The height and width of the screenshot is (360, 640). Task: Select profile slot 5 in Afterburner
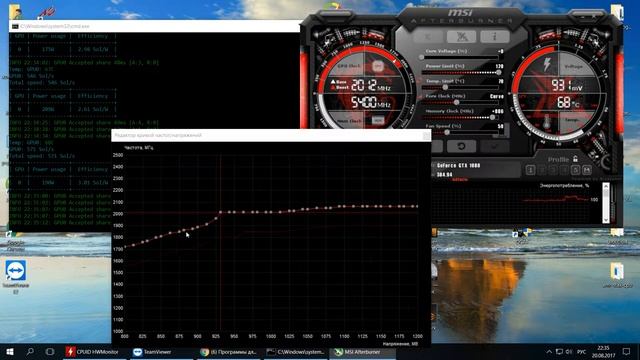[575, 170]
